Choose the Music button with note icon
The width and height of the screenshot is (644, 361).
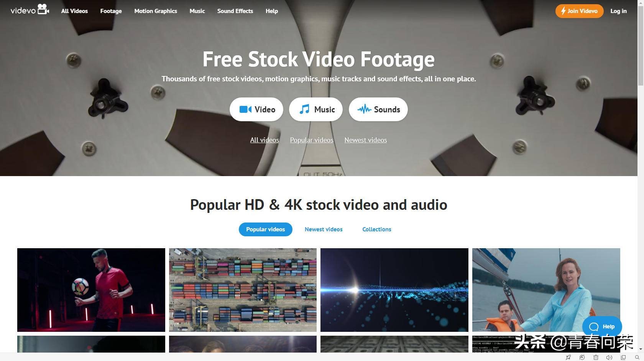pos(316,109)
